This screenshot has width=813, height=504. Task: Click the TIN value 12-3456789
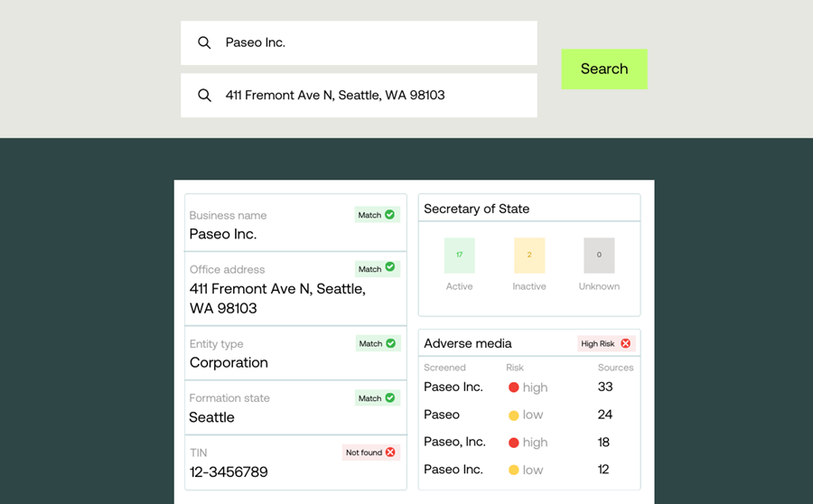tap(229, 471)
